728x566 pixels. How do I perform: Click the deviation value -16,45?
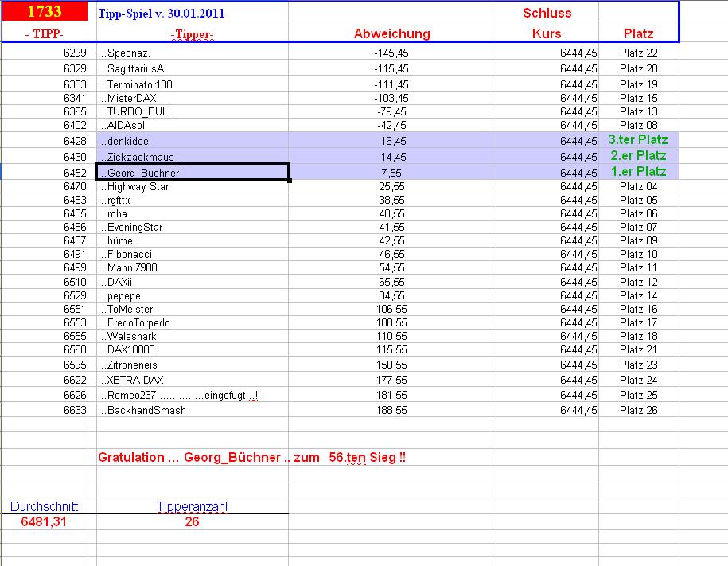(x=391, y=141)
